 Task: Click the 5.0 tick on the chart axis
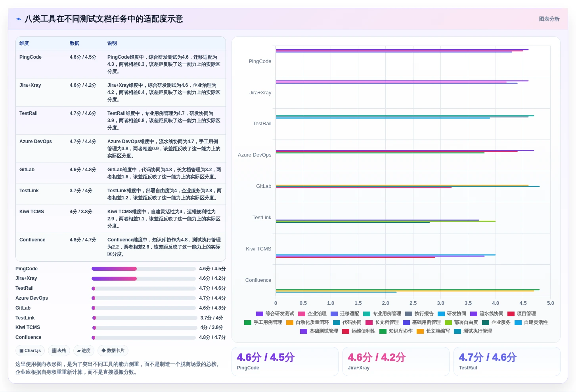pos(550,303)
